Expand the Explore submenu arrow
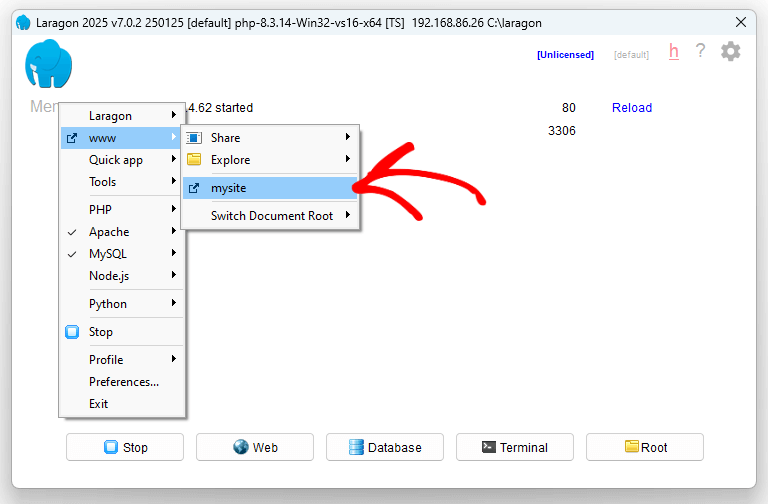The width and height of the screenshot is (768, 504). (x=348, y=159)
